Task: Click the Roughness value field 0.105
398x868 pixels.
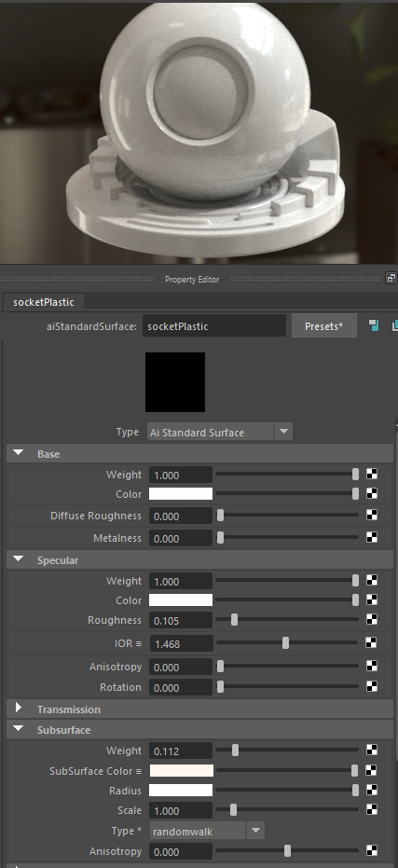Action: coord(181,621)
